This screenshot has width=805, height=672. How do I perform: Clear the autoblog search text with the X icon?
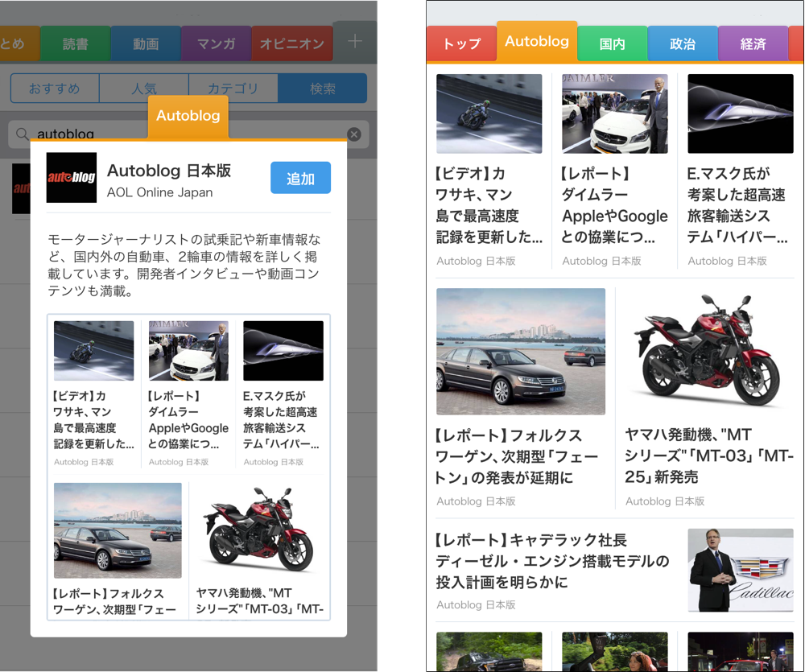(x=353, y=134)
